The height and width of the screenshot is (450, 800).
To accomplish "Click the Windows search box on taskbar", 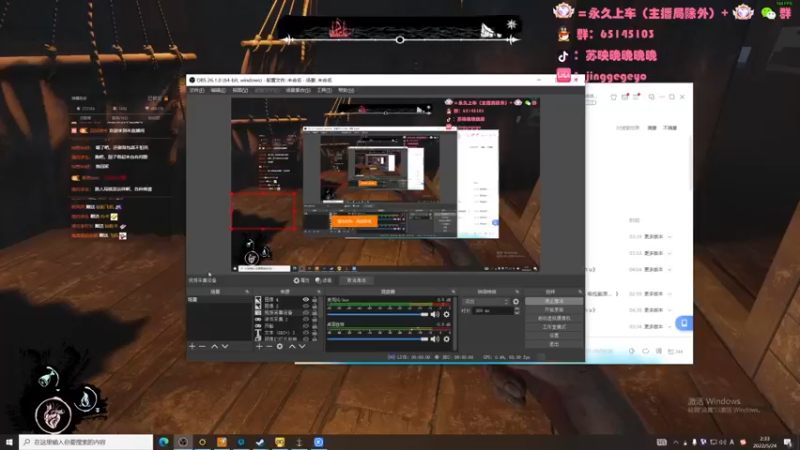I will (86, 442).
